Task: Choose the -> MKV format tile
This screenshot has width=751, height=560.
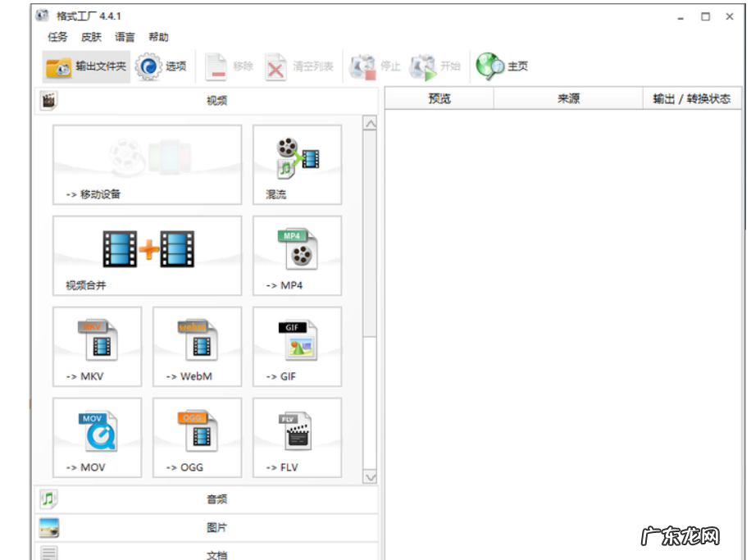Action: pyautogui.click(x=97, y=346)
